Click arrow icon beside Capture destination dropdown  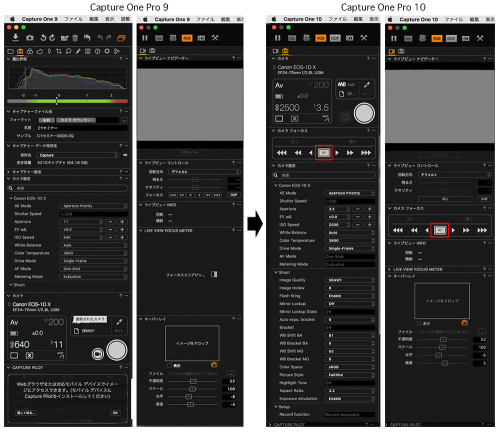[x=125, y=155]
